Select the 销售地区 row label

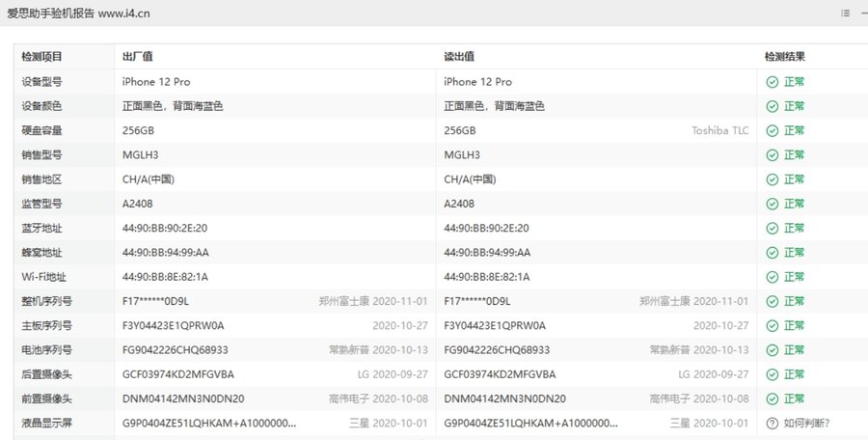coord(41,179)
